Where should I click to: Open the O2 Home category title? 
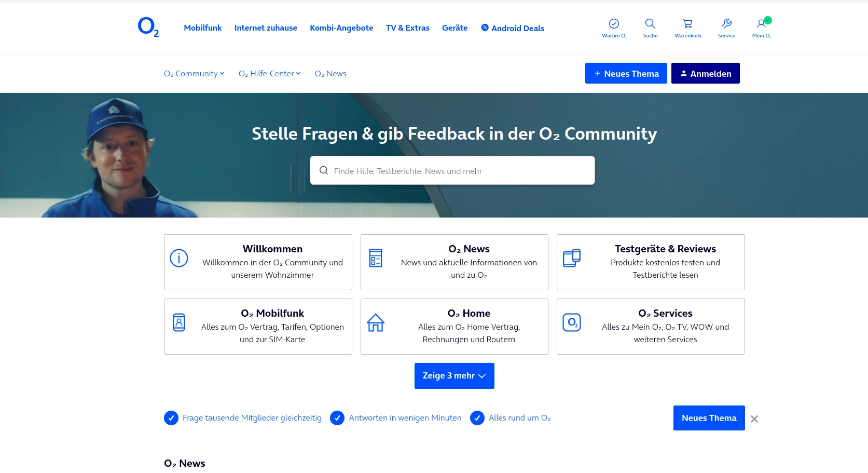click(x=469, y=314)
